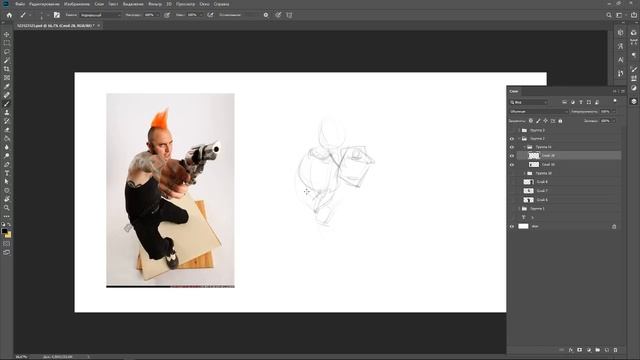This screenshot has height=360, width=640.
Task: Switch to the Слои panel tab
Action: click(x=514, y=91)
